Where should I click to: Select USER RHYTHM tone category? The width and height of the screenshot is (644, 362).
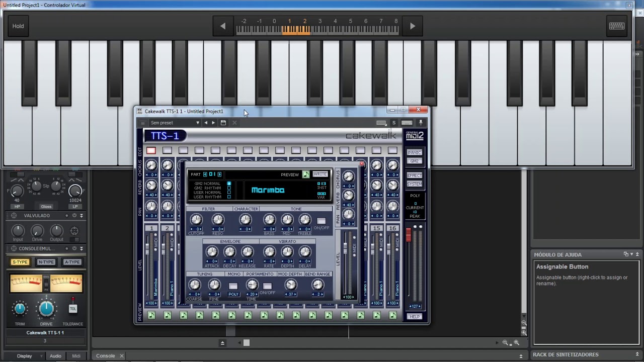tap(229, 197)
